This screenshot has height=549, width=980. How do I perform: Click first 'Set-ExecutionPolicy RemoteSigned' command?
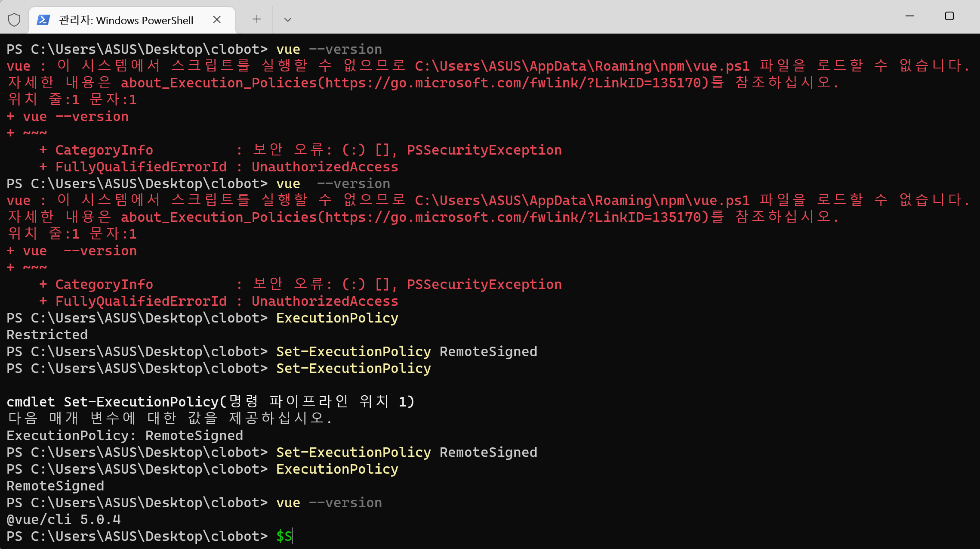pyautogui.click(x=407, y=351)
